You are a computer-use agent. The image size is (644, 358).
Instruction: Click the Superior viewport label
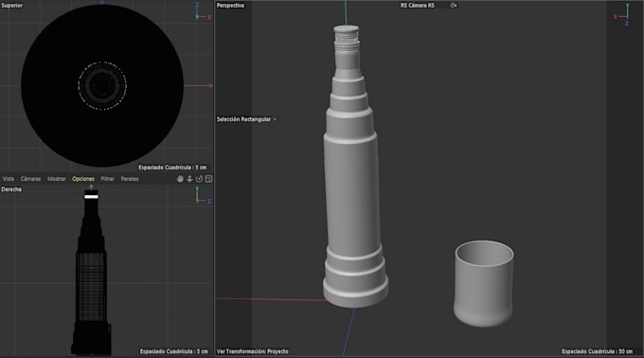(x=12, y=6)
